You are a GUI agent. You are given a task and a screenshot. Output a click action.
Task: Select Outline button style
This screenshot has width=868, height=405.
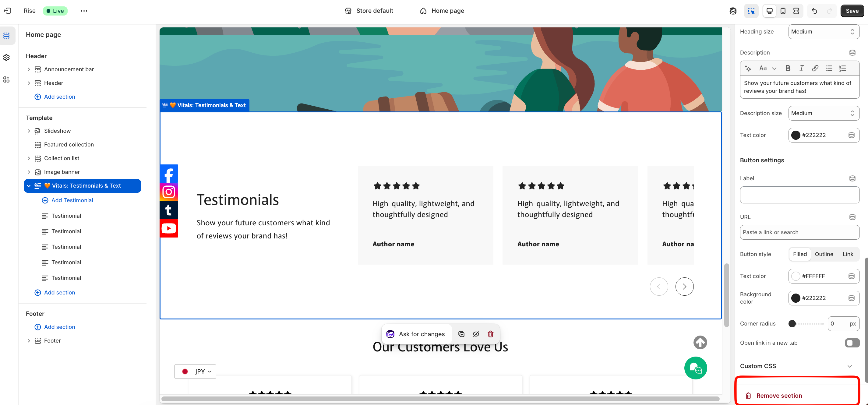click(x=824, y=254)
